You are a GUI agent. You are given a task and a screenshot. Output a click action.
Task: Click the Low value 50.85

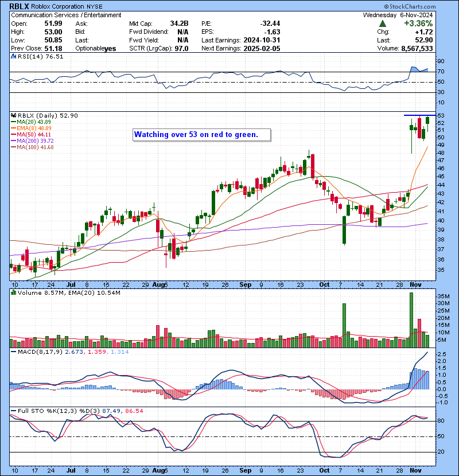[x=53, y=40]
